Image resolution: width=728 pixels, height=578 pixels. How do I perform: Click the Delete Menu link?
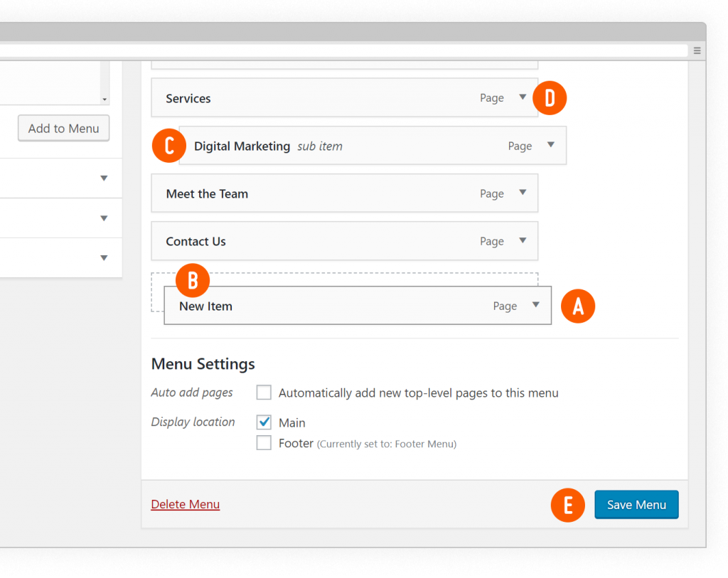186,504
